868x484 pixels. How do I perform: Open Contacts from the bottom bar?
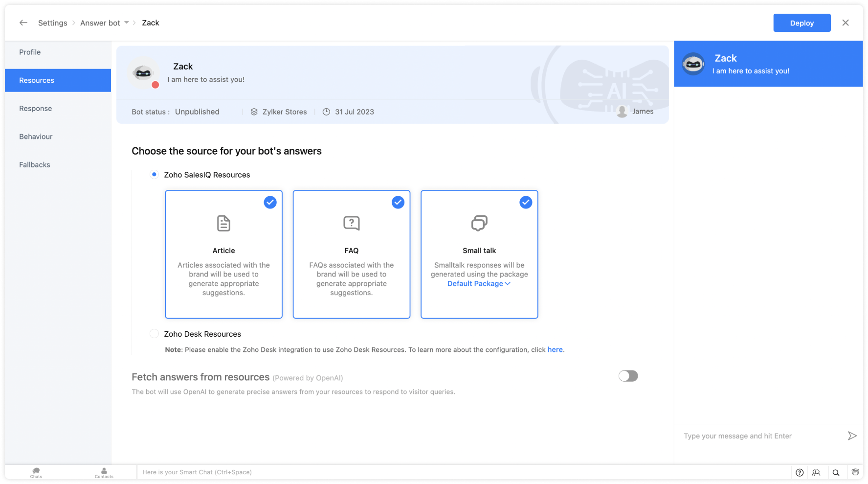pyautogui.click(x=104, y=473)
